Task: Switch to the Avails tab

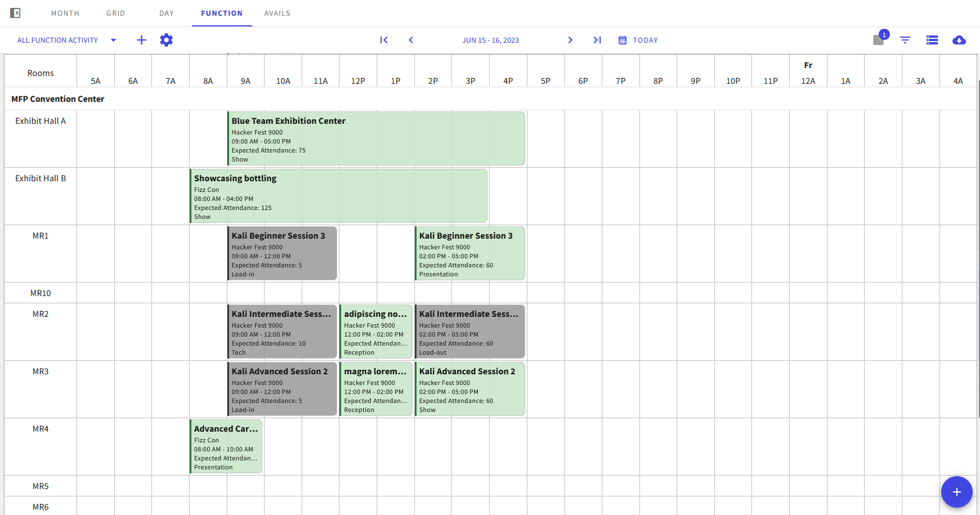Action: [x=278, y=13]
